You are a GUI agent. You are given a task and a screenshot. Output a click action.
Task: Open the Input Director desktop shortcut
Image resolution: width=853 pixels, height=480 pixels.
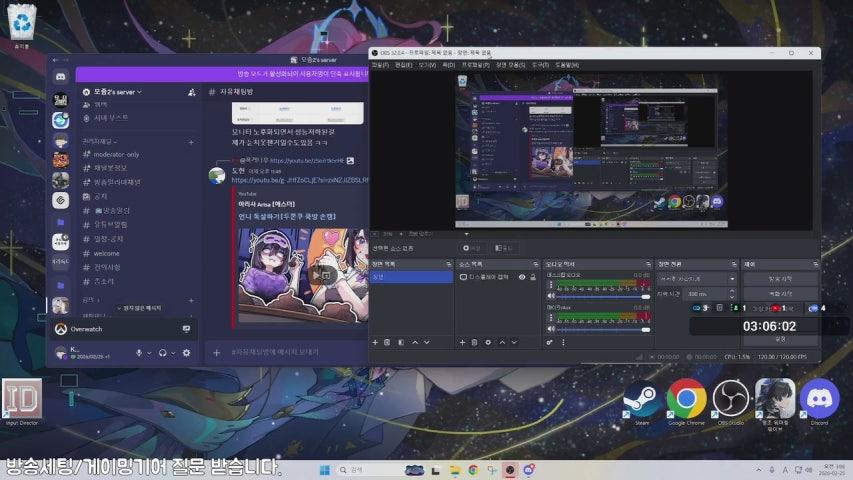20,399
